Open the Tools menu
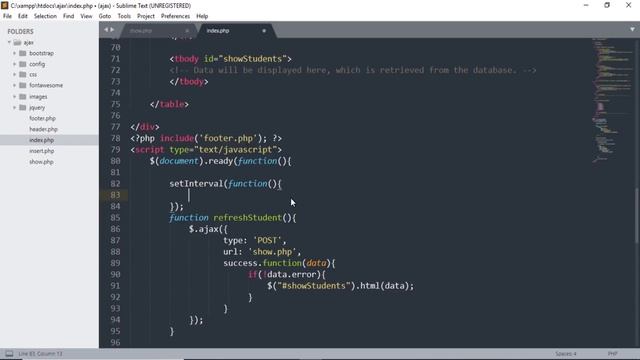Screen dimensions: 640x360 click(x=124, y=16)
